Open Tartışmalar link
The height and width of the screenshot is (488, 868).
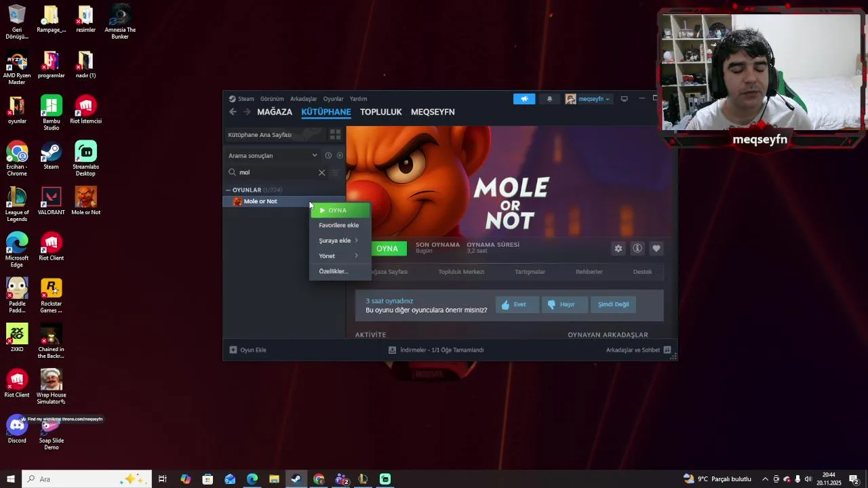(530, 272)
